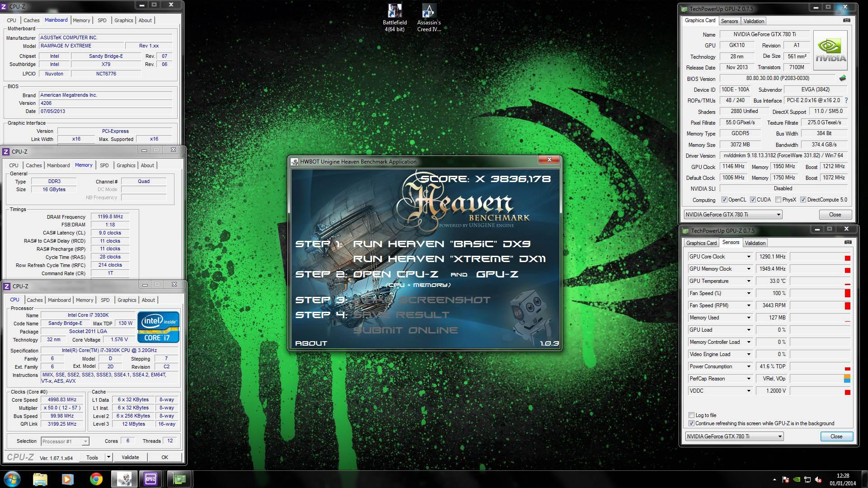Open Google Chrome from taskbar
The width and height of the screenshot is (868, 488).
pyautogui.click(x=96, y=479)
